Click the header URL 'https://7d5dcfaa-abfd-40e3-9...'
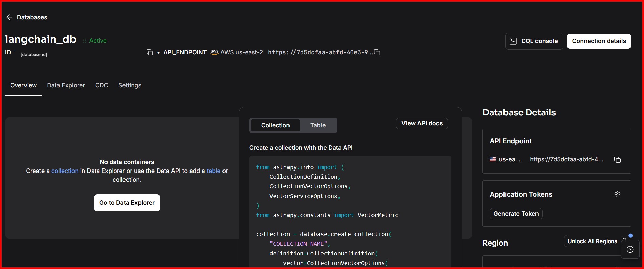The height and width of the screenshot is (269, 644). click(x=320, y=52)
